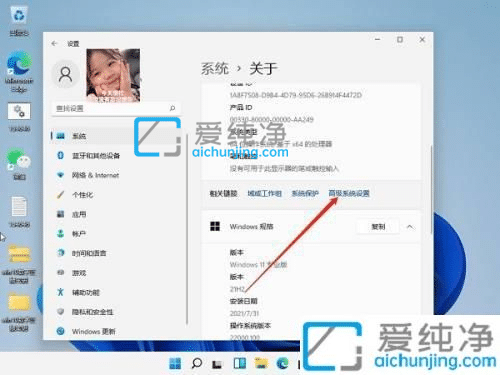500x375 pixels.
Task: Click the personalization paintbrush icon
Action: pyautogui.click(x=60, y=195)
